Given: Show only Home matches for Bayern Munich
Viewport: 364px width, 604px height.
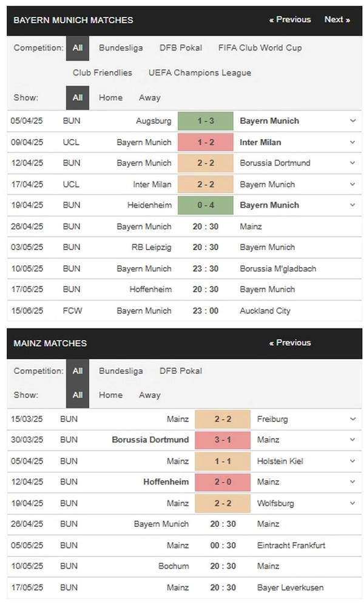Looking at the screenshot, I should [x=110, y=98].
